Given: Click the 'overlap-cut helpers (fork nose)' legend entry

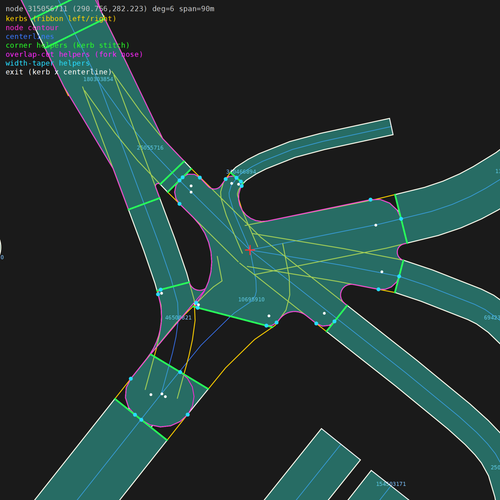Looking at the screenshot, I should pos(74,54).
